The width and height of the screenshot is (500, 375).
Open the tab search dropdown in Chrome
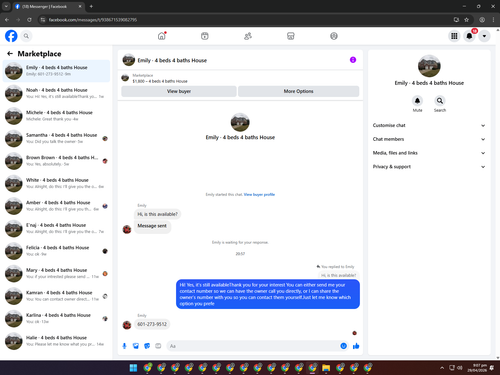coord(6,6)
